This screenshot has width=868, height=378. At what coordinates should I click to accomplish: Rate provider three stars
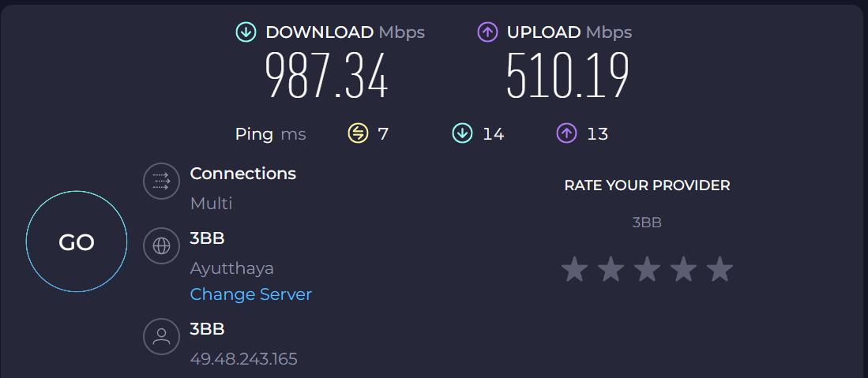click(647, 270)
